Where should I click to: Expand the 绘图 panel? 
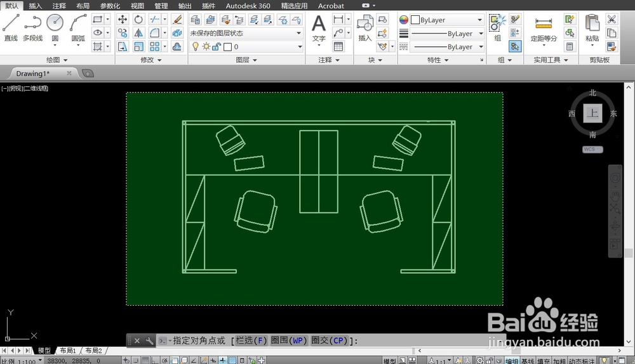57,60
